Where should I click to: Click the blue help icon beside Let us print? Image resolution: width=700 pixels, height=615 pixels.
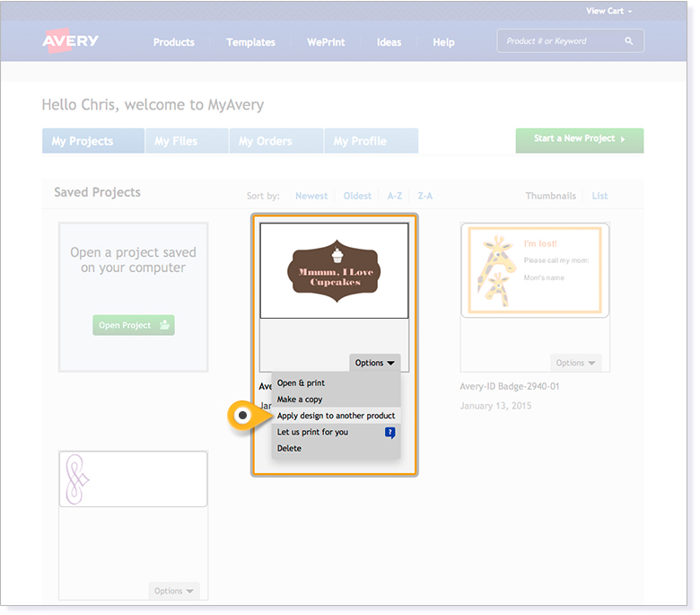(390, 433)
